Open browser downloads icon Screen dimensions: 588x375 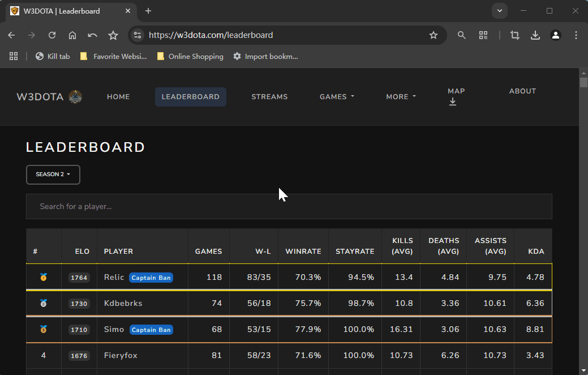535,35
